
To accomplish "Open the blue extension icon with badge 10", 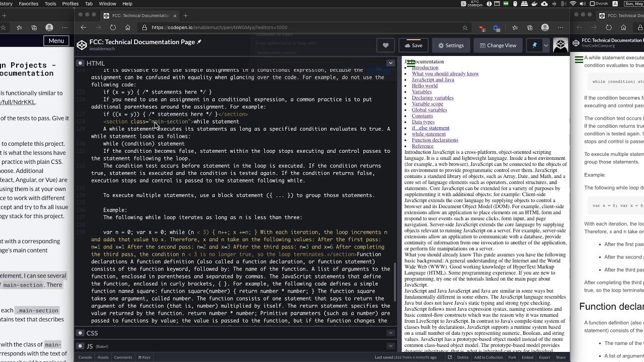I will pyautogui.click(x=497, y=28).
